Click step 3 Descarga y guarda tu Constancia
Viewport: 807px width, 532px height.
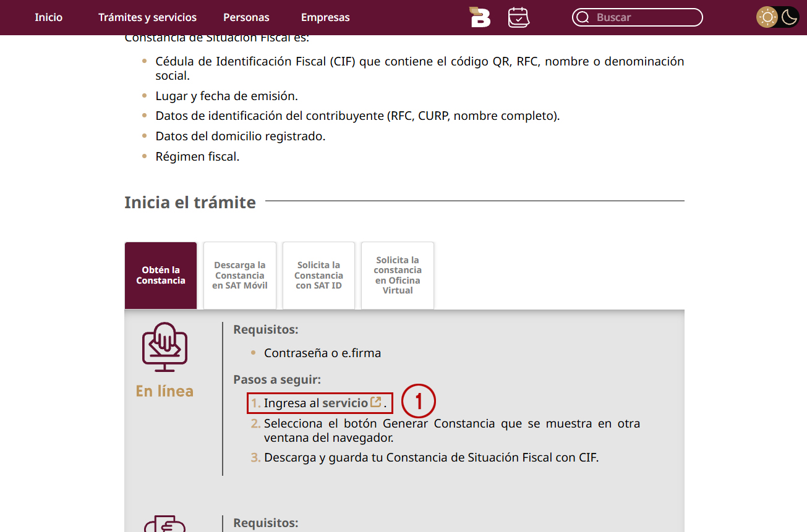coord(432,458)
